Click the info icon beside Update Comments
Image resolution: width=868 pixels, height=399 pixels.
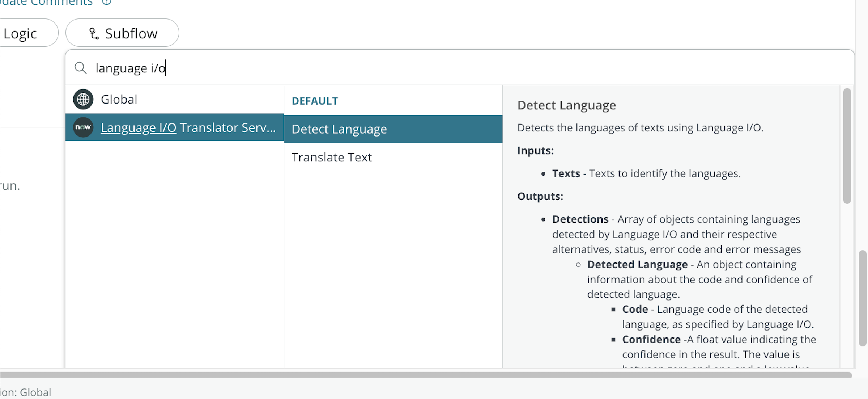click(106, 2)
